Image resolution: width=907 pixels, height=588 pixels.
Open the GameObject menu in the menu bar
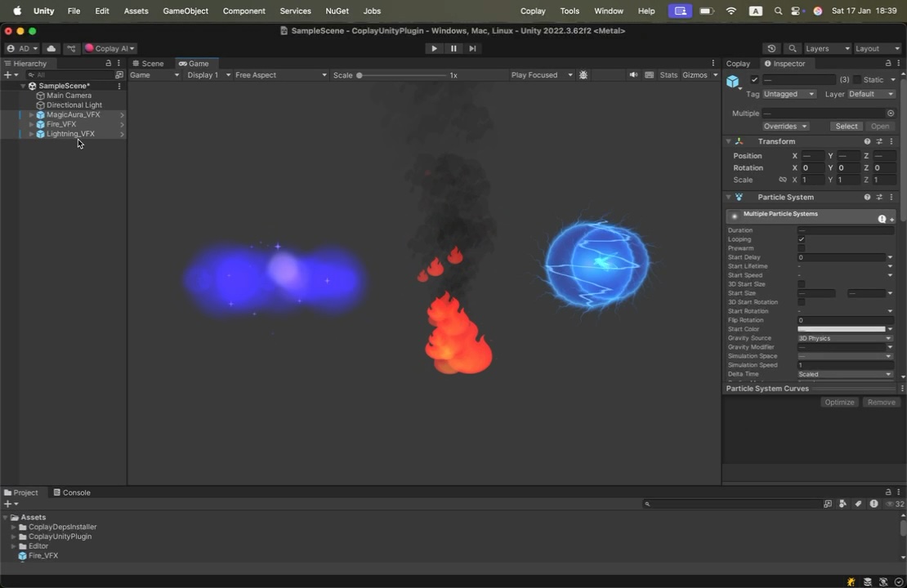[185, 11]
